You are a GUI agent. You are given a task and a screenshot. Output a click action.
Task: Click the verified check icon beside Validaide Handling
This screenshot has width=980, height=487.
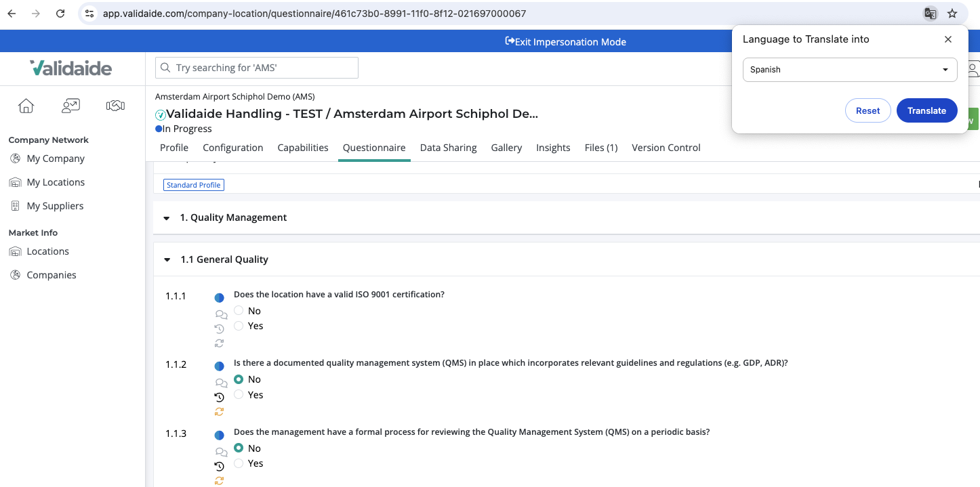coord(161,115)
